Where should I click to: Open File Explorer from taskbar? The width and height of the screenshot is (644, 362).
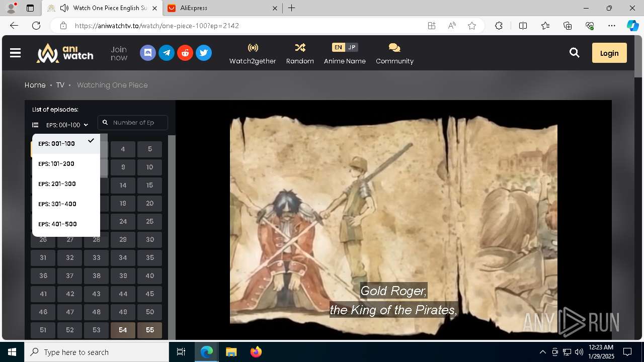click(231, 352)
